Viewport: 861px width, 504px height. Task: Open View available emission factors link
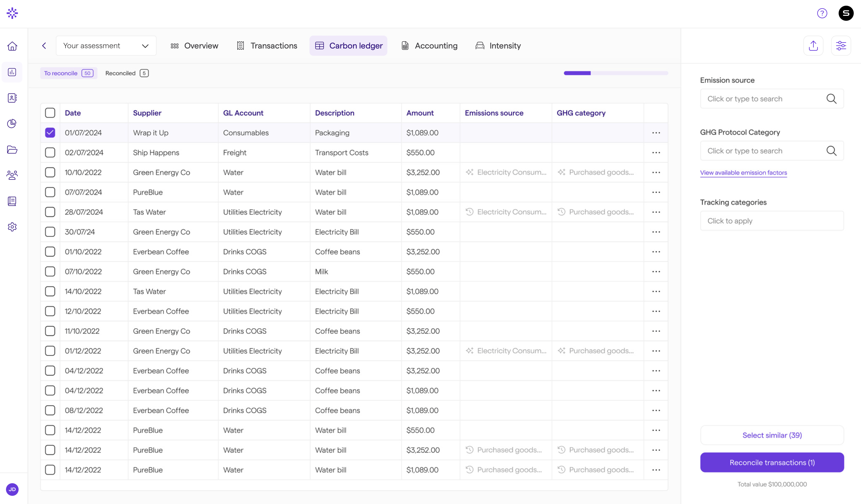pos(743,173)
